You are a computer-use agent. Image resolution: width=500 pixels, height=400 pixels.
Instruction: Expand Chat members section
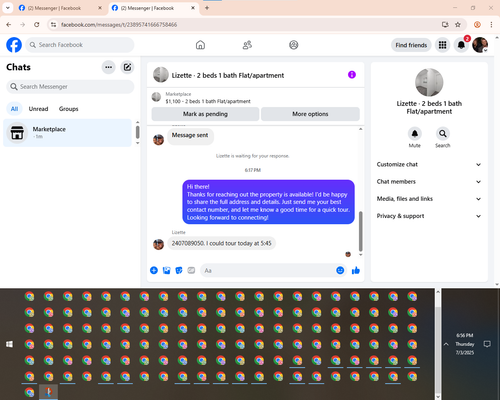429,182
